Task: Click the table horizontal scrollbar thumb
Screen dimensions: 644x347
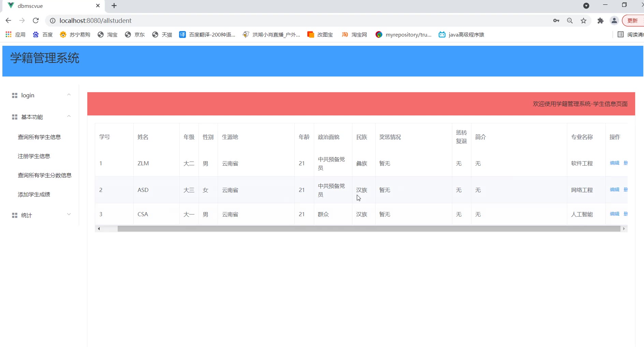Action: (x=369, y=229)
